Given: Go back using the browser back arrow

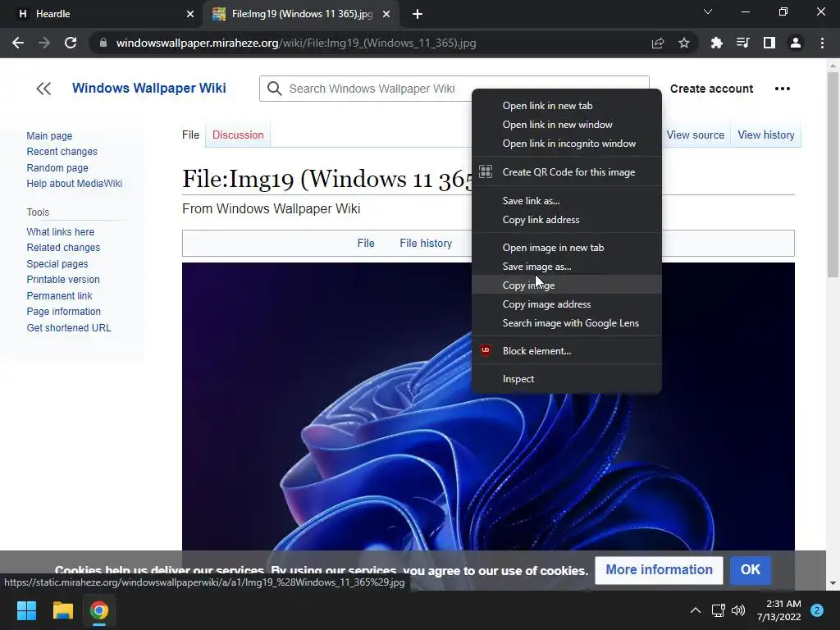Looking at the screenshot, I should (x=18, y=43).
